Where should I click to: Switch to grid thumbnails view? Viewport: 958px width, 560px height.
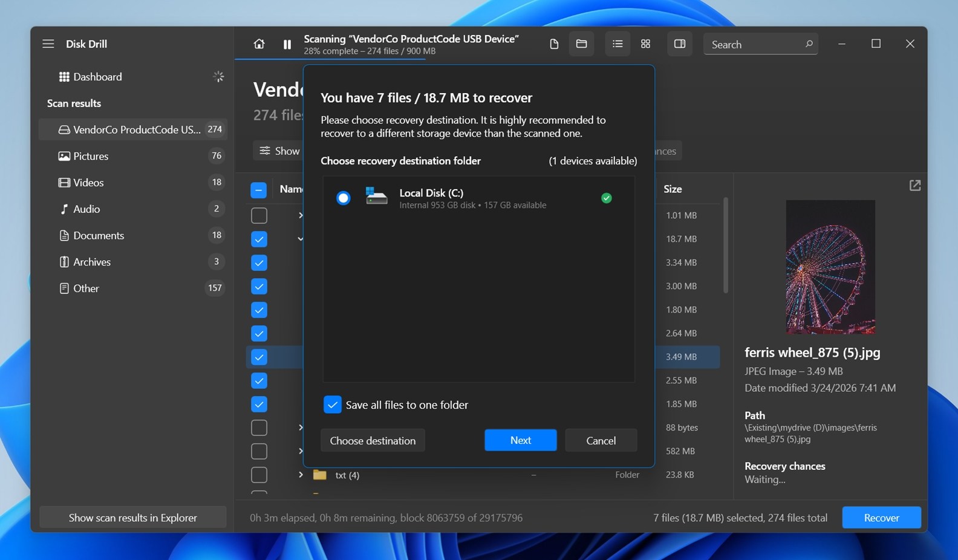pyautogui.click(x=645, y=44)
